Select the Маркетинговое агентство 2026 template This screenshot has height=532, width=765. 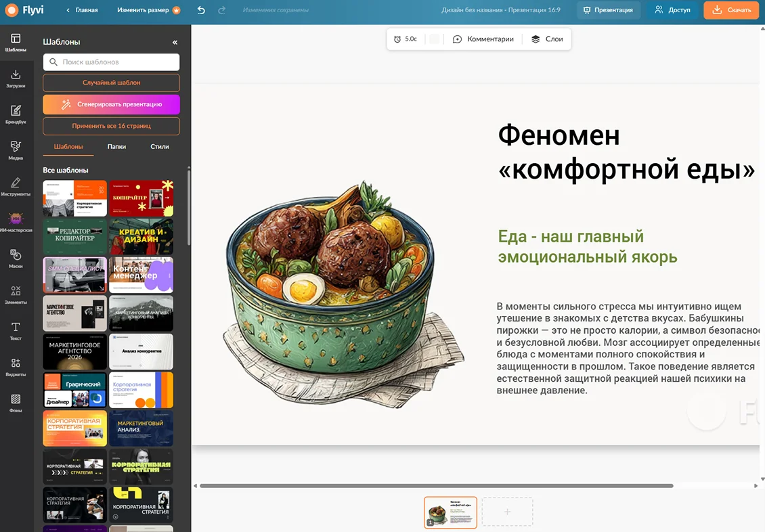click(74, 351)
